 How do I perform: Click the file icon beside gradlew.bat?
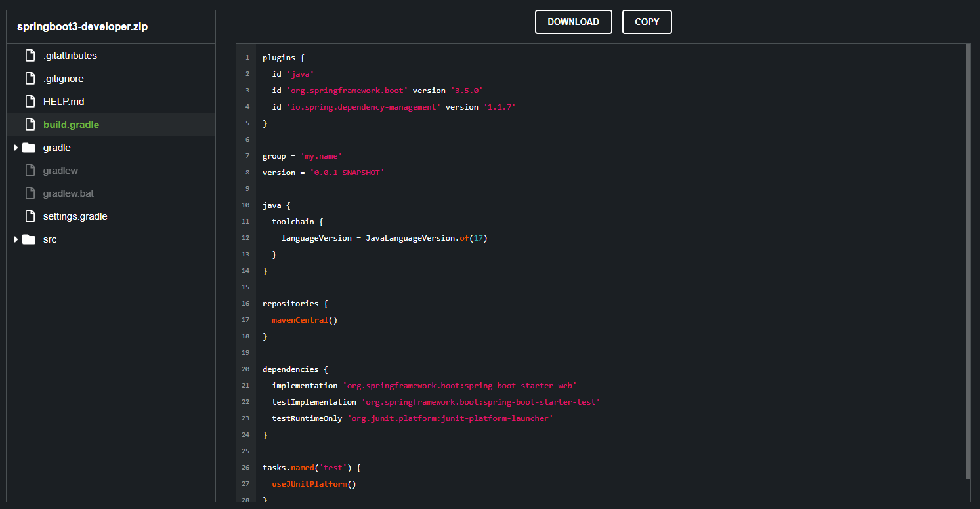[x=30, y=193]
